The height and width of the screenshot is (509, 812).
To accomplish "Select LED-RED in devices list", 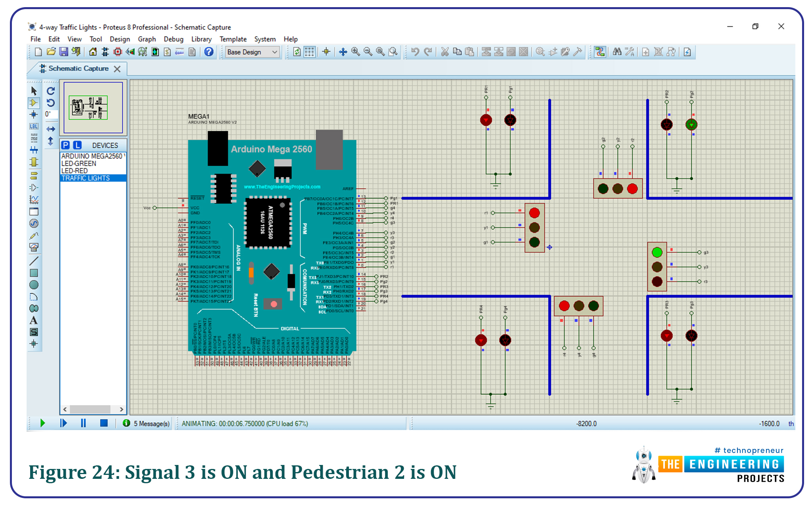I will [x=93, y=171].
